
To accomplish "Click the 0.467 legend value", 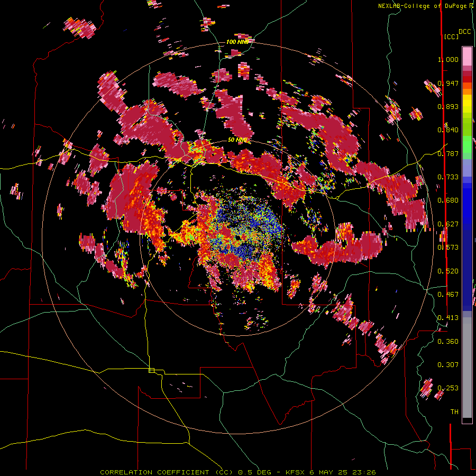I will (x=448, y=295).
